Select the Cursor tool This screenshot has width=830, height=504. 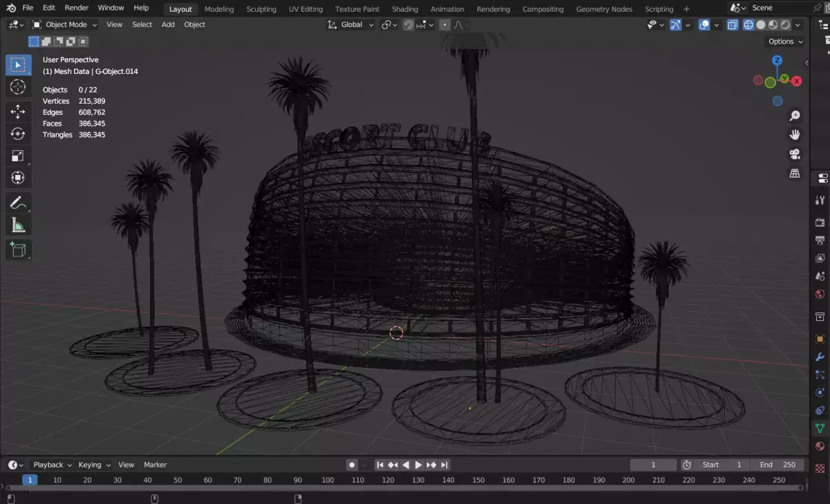coord(19,86)
